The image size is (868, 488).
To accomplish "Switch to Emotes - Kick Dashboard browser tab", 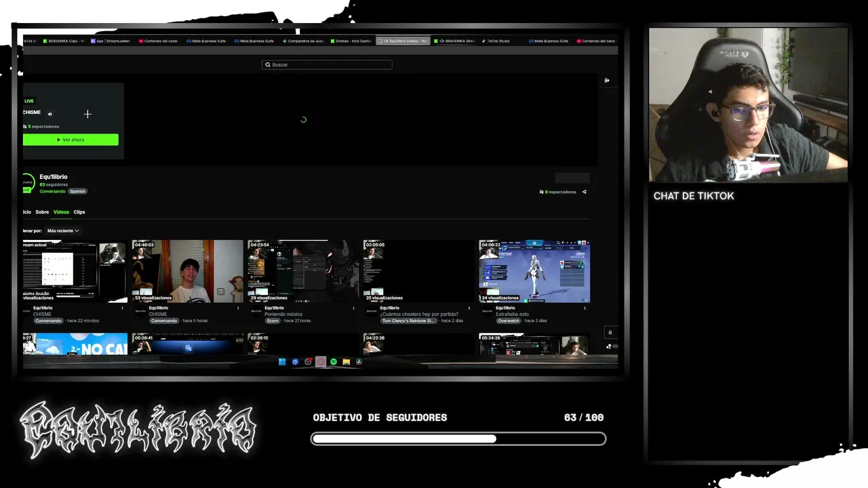I will (351, 41).
